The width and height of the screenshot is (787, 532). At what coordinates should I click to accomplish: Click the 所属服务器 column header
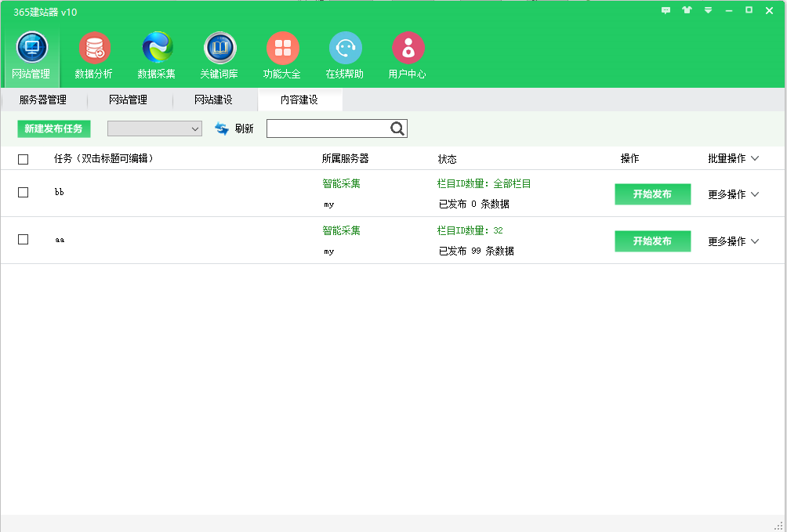click(x=346, y=158)
